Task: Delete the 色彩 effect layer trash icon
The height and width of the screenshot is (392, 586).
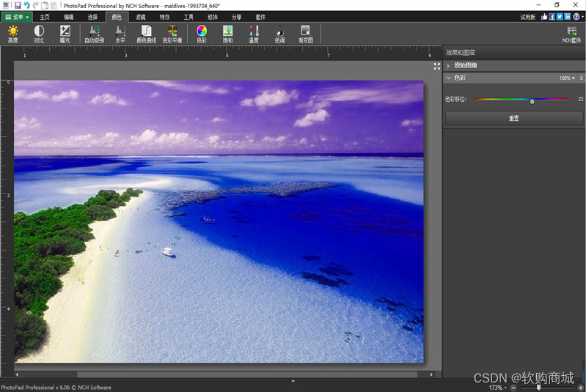Action: point(581,78)
